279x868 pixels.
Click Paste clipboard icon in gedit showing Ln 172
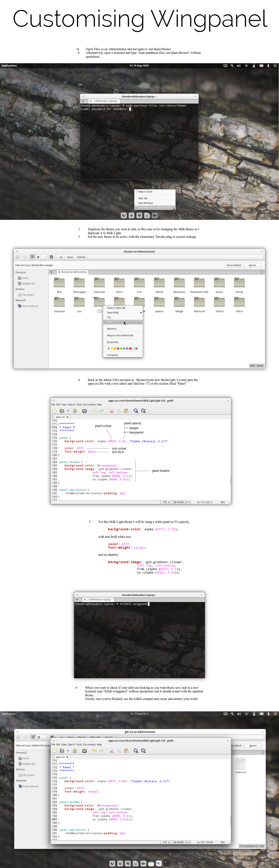click(126, 411)
